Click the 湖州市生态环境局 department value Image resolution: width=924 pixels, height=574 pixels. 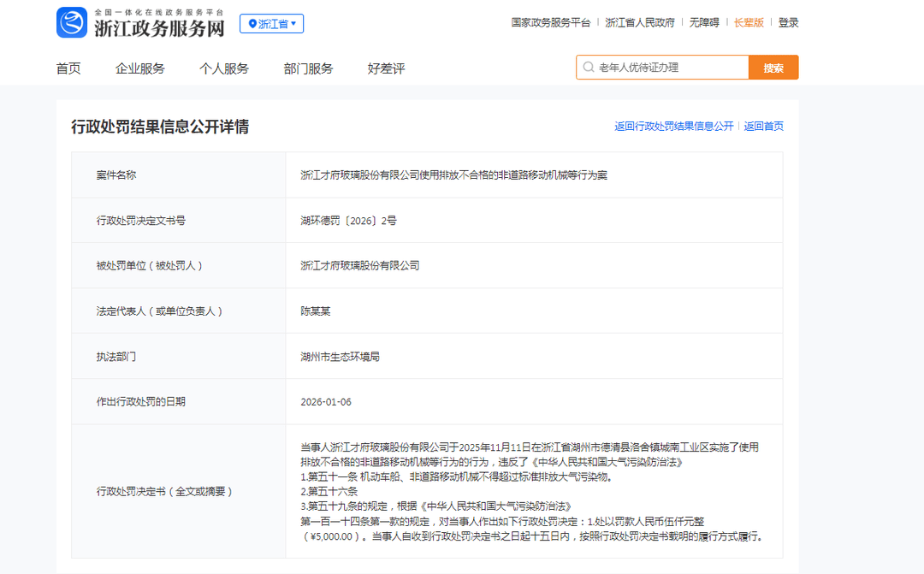point(340,357)
